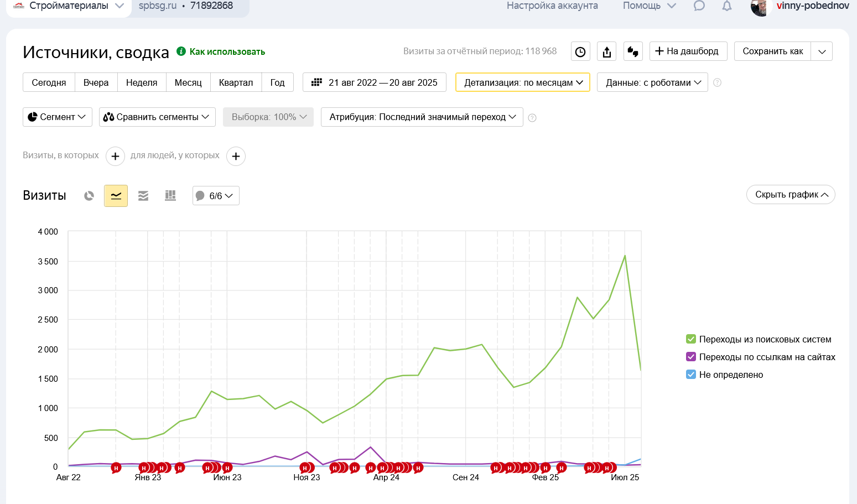Switch chart to pie view
857x504 pixels.
[89, 196]
